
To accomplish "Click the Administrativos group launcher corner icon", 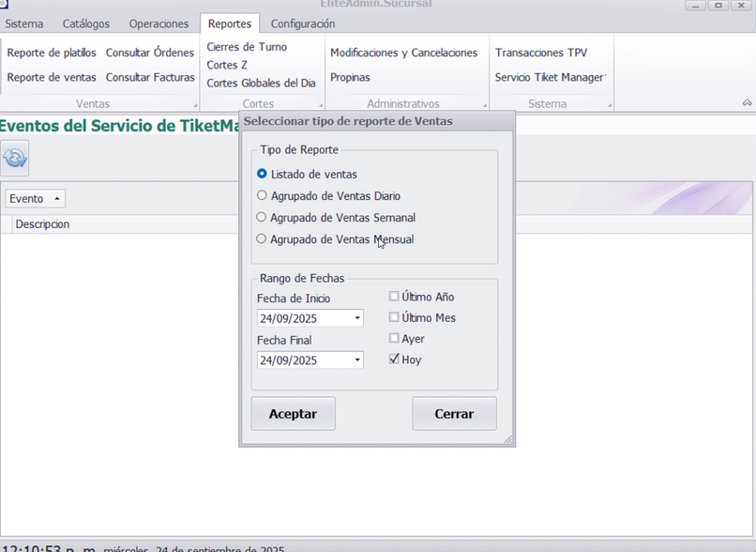I will (x=481, y=105).
